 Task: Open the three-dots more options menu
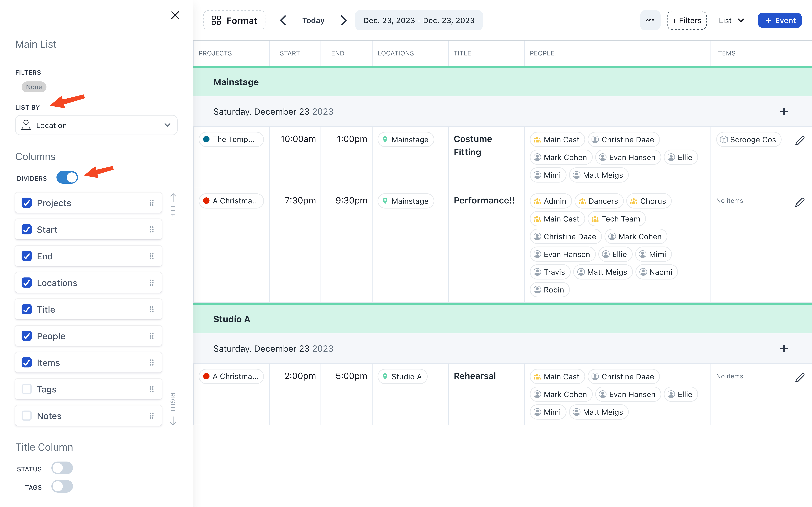tap(650, 20)
